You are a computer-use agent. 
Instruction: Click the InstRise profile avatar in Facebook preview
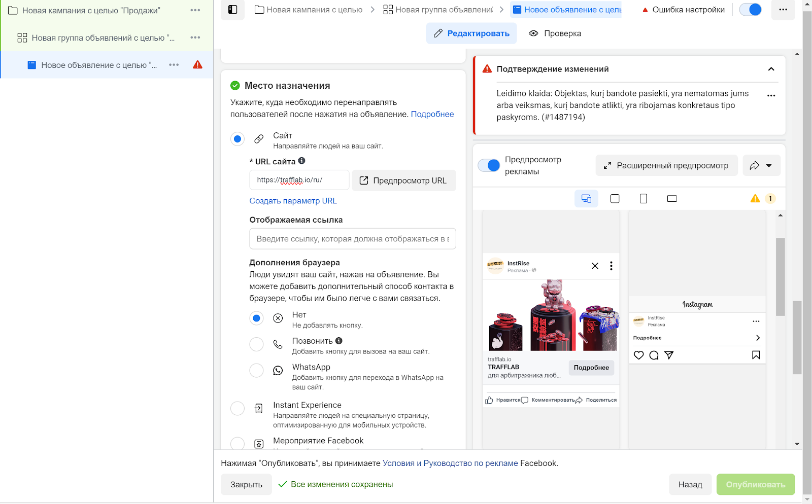495,266
